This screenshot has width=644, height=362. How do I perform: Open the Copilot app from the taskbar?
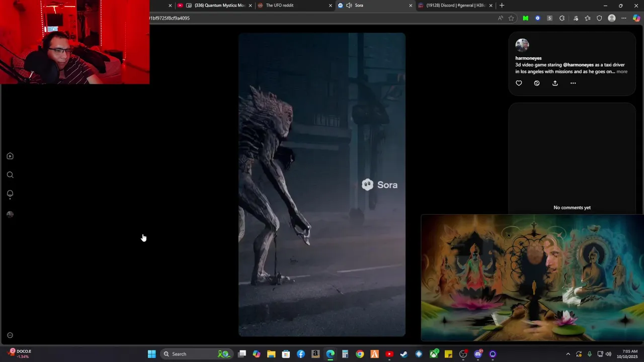click(x=257, y=354)
